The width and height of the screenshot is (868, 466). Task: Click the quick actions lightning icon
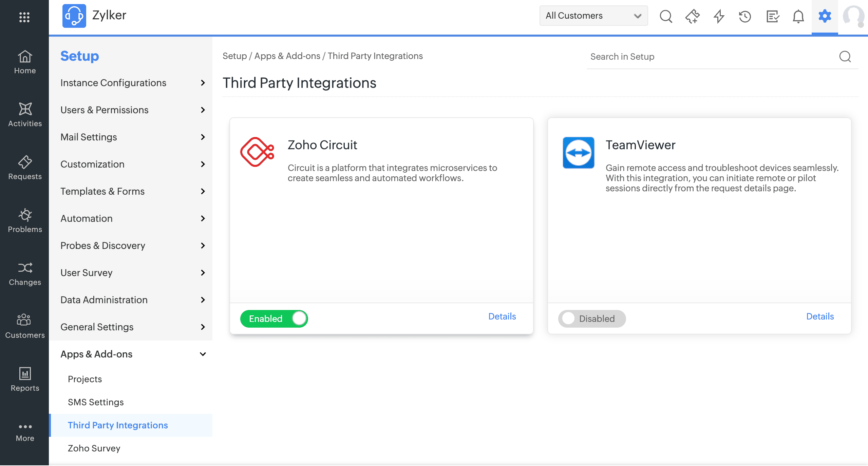coord(719,16)
